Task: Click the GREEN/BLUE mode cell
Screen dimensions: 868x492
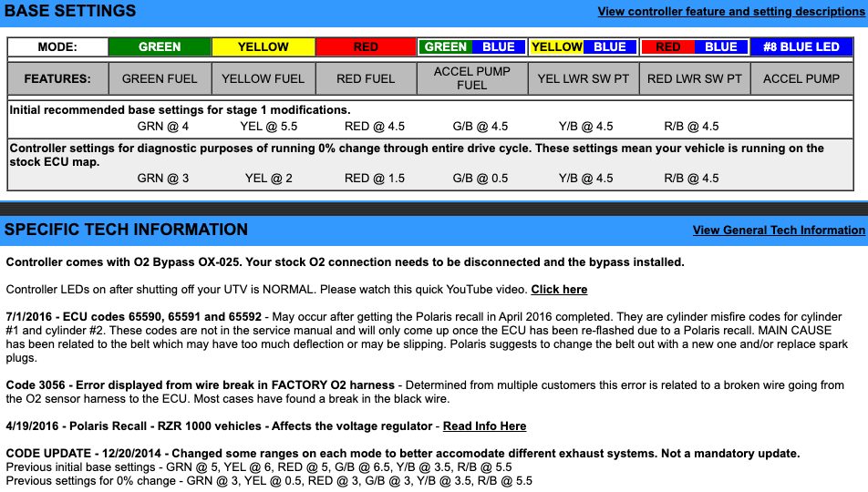Action: point(470,47)
